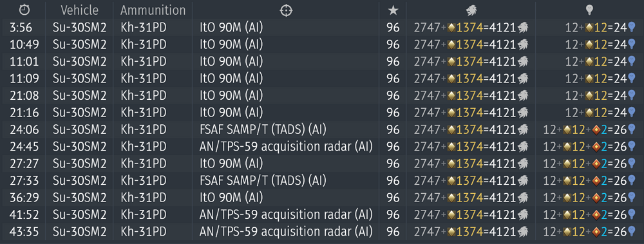644x244 pixels.
Task: Click the 21:16 timestamp cell
Action: point(24,113)
